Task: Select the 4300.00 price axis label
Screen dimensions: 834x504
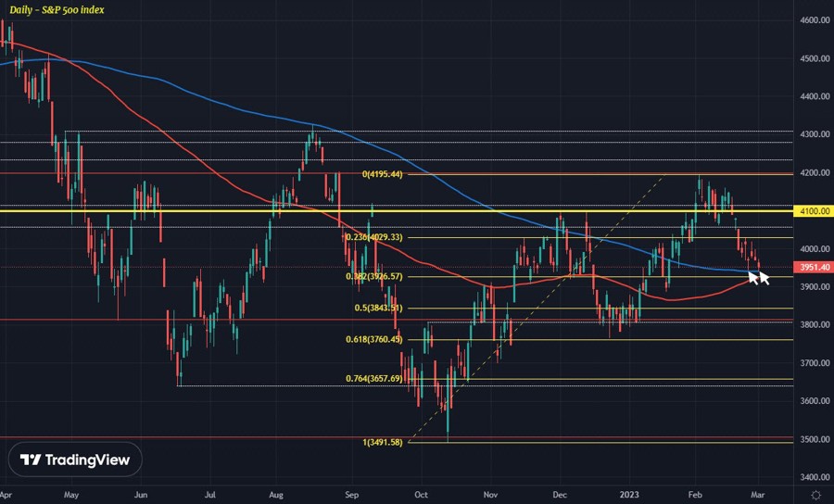Action: point(815,134)
